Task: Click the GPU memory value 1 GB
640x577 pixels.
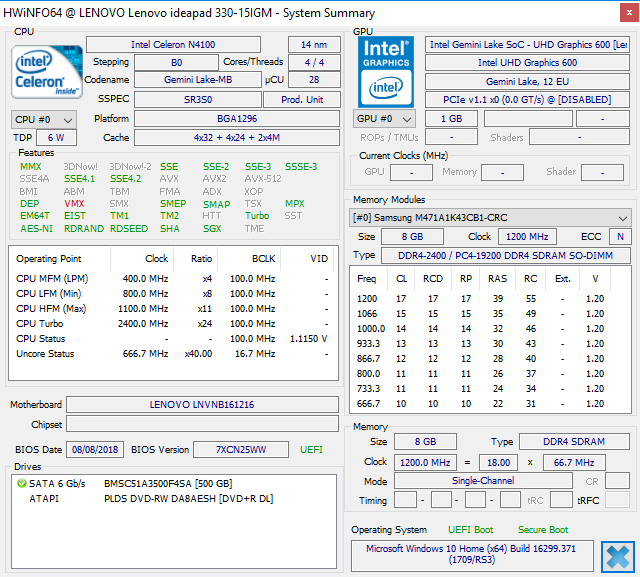Action: [451, 119]
